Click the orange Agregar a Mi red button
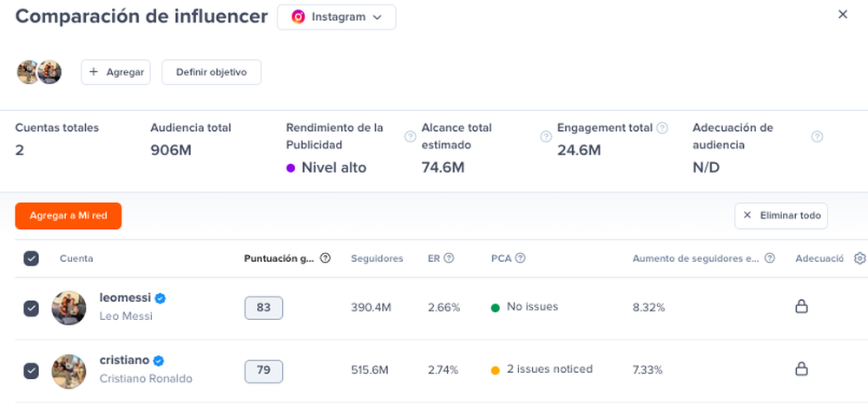868x405 pixels. (x=68, y=216)
